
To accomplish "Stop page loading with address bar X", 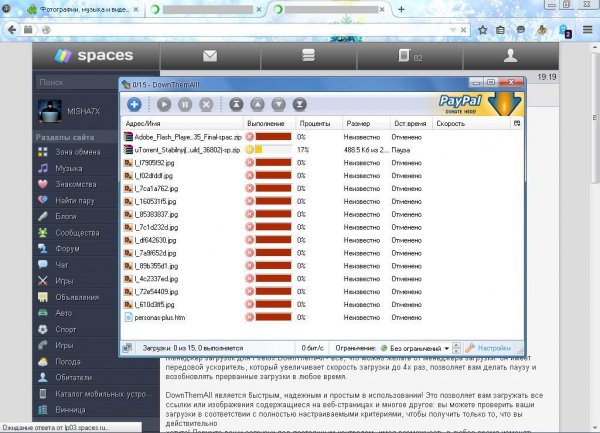I will [463, 30].
